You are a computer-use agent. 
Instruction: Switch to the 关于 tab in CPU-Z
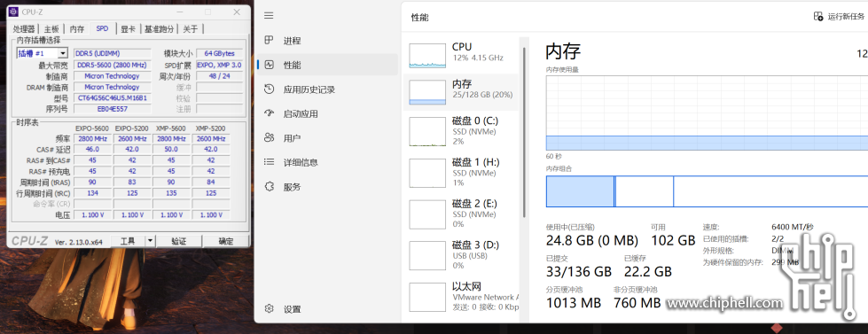tap(191, 28)
